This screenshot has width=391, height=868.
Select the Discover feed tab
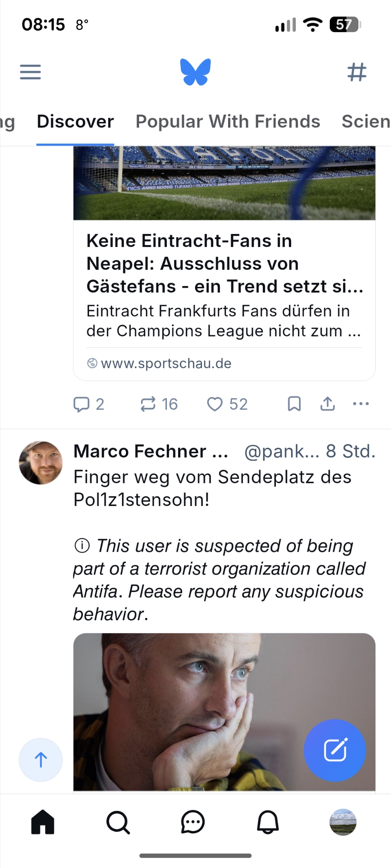tap(75, 122)
